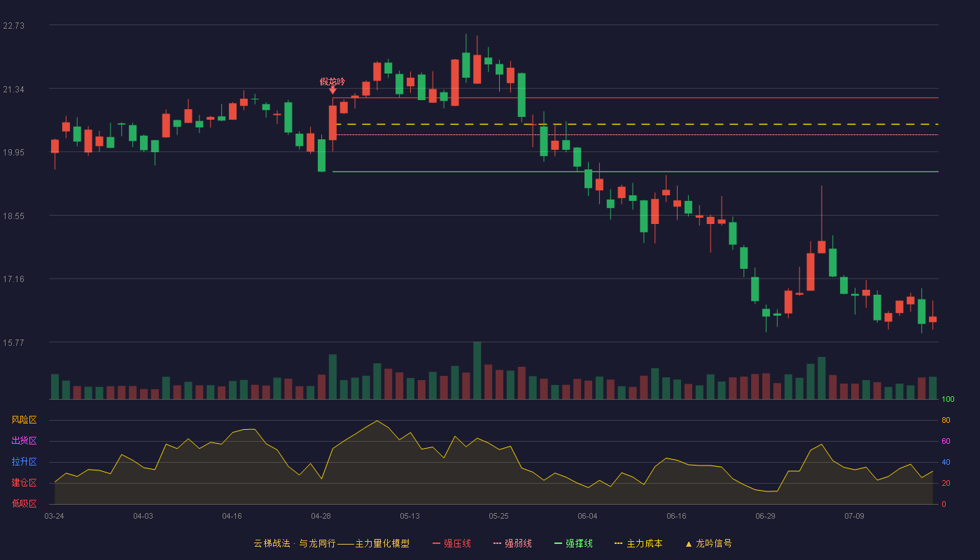Click the 假龙吟 annotation label
This screenshot has width=980, height=560.
[x=332, y=82]
